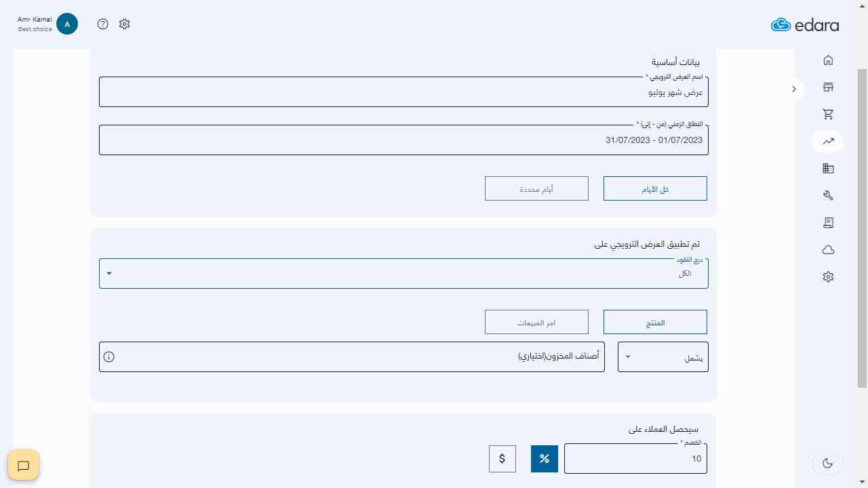868x488 pixels.
Task: Open the cloud icon in sidebar
Action: pos(827,250)
